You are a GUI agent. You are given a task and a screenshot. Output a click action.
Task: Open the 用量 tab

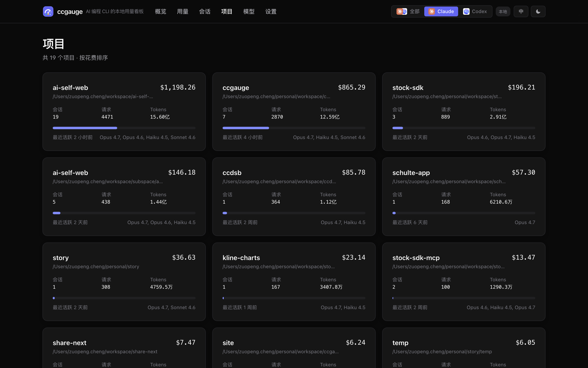[183, 11]
